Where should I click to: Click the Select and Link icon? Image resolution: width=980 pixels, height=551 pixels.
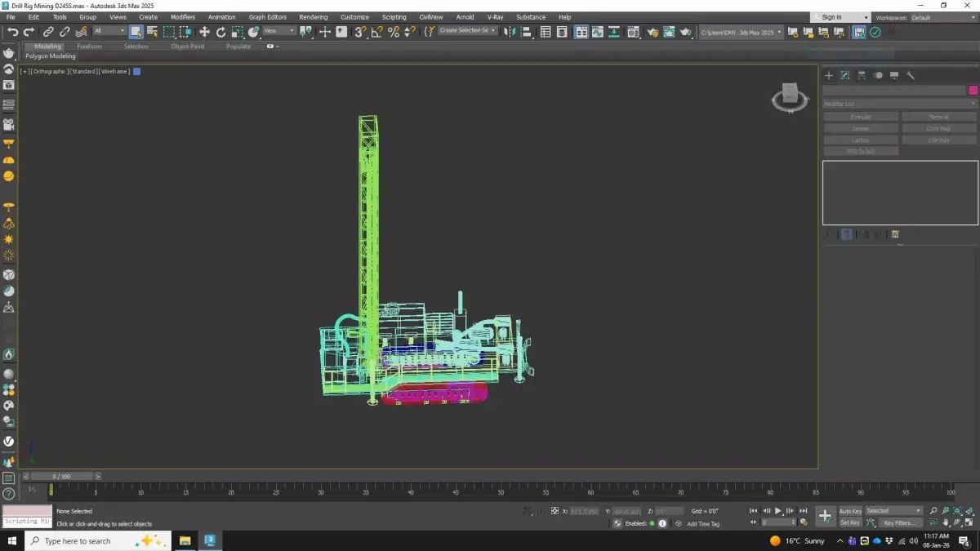[48, 32]
